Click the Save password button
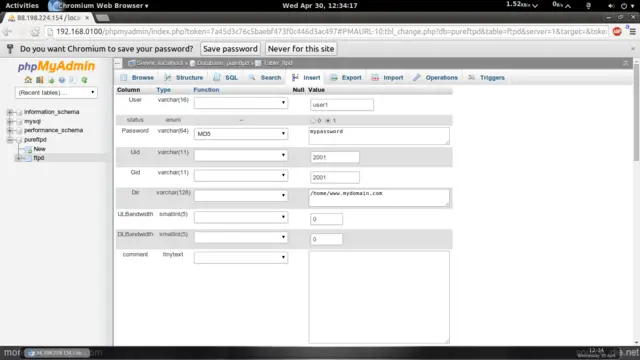The width and height of the screenshot is (640, 360). [x=230, y=49]
